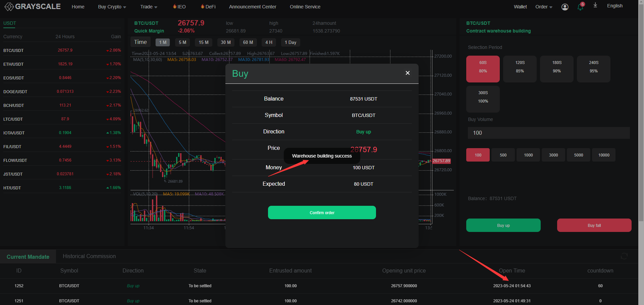This screenshot has height=305, width=644.
Task: Expand the Trade dropdown menu
Action: [149, 7]
